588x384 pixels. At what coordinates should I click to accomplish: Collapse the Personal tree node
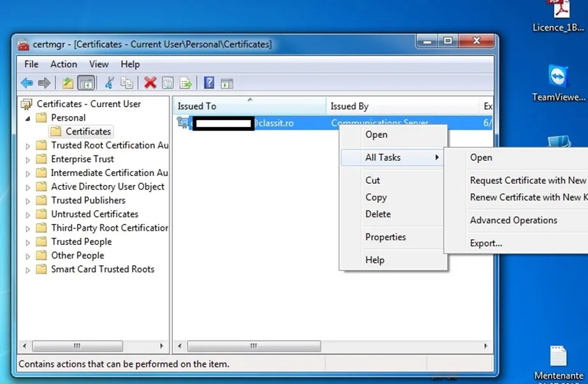[x=28, y=119]
